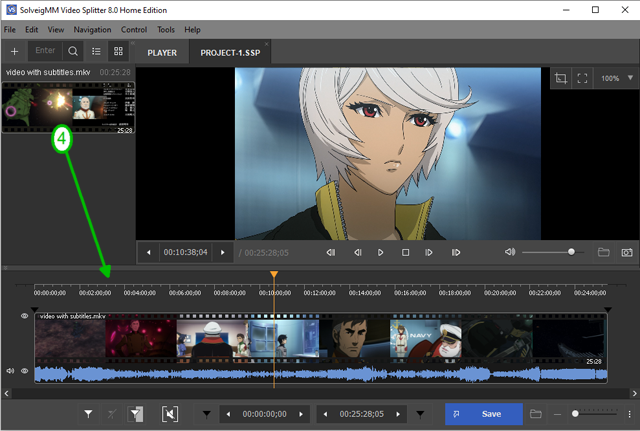Mute the audio track speaker icon

click(10, 371)
